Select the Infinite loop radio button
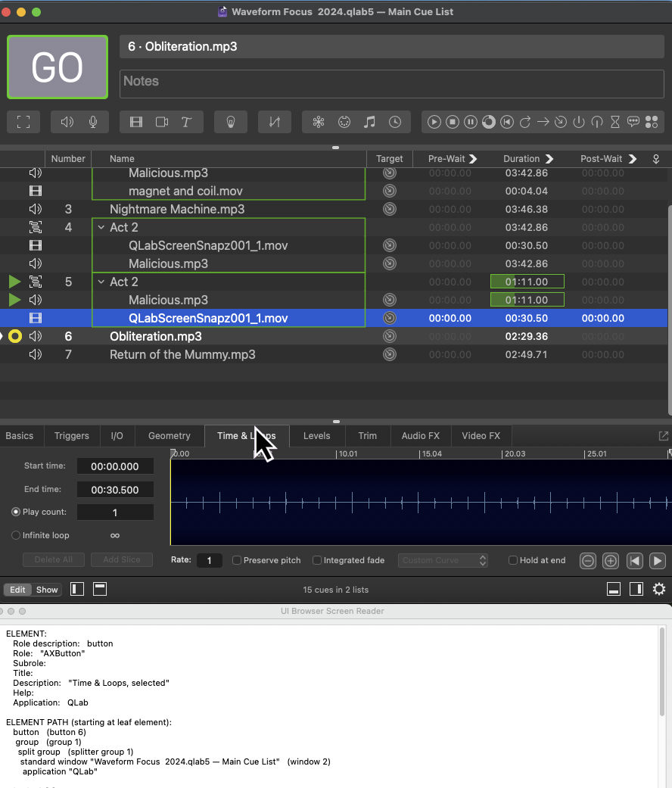 click(x=16, y=535)
